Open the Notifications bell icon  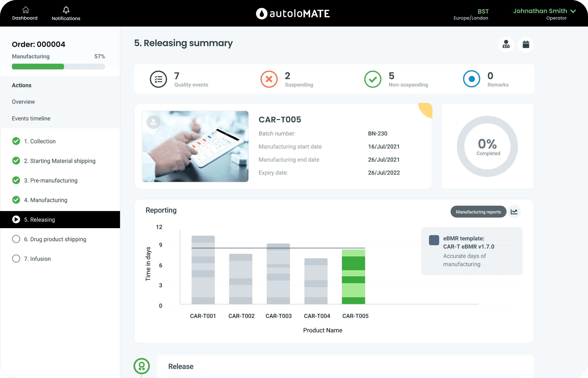click(x=66, y=10)
